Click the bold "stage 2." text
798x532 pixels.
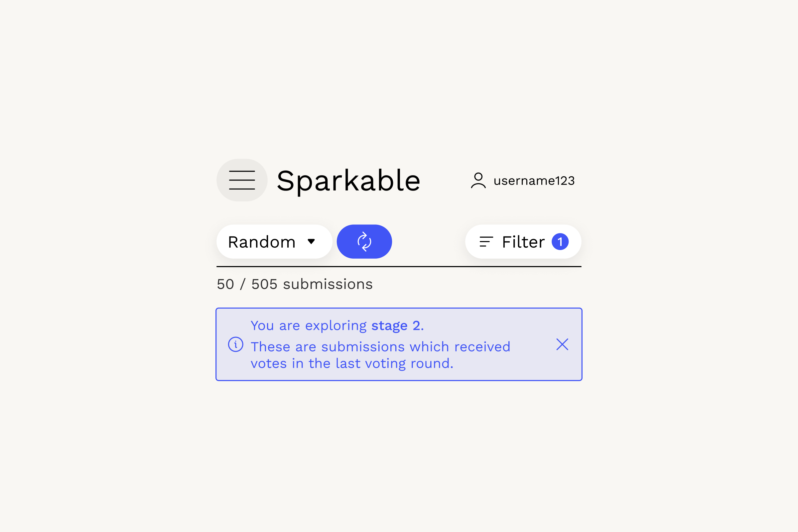pyautogui.click(x=397, y=326)
